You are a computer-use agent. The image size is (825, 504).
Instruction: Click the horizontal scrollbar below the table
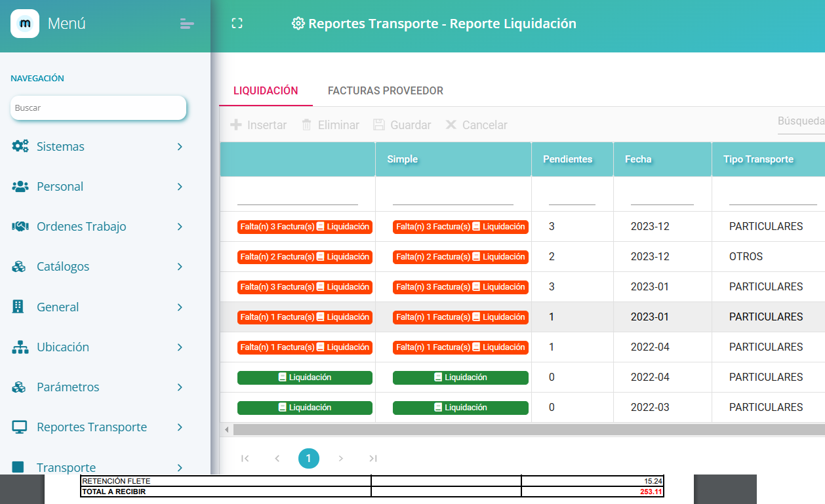(525, 430)
